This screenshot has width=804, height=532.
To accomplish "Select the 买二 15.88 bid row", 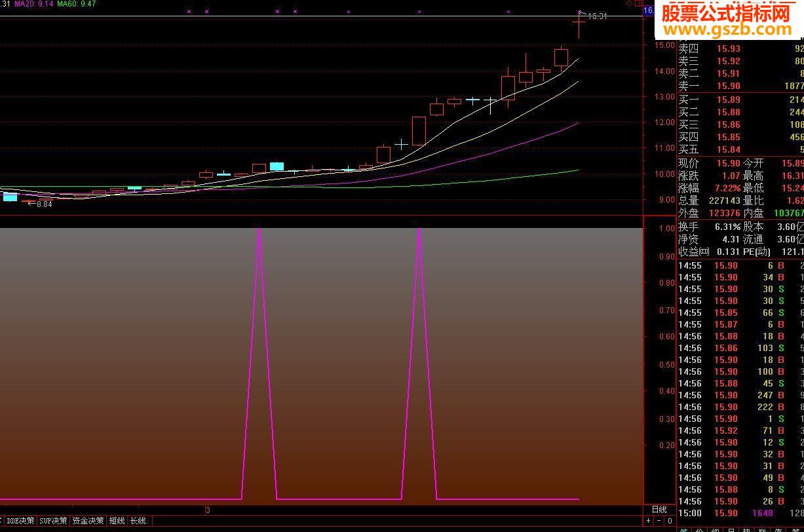I will pos(740,112).
